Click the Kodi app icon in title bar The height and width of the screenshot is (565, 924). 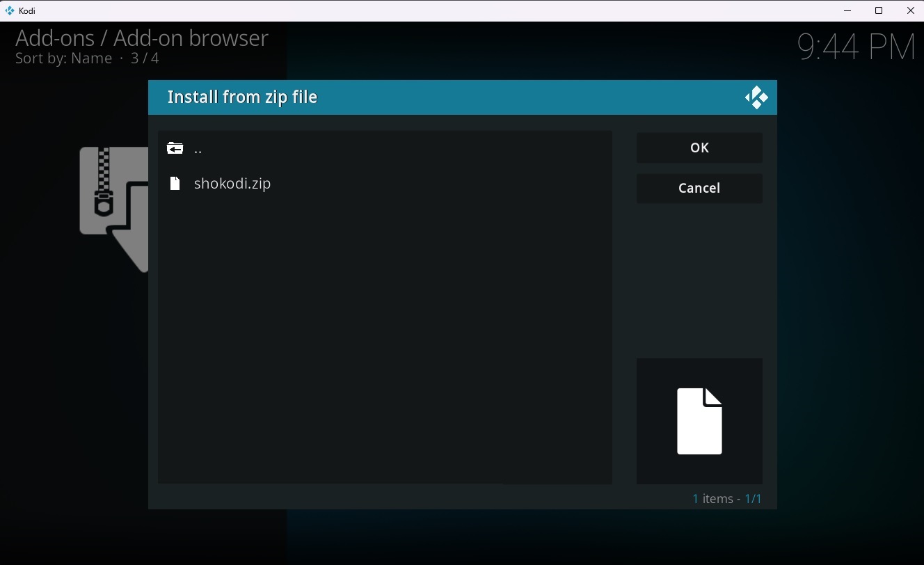10,10
